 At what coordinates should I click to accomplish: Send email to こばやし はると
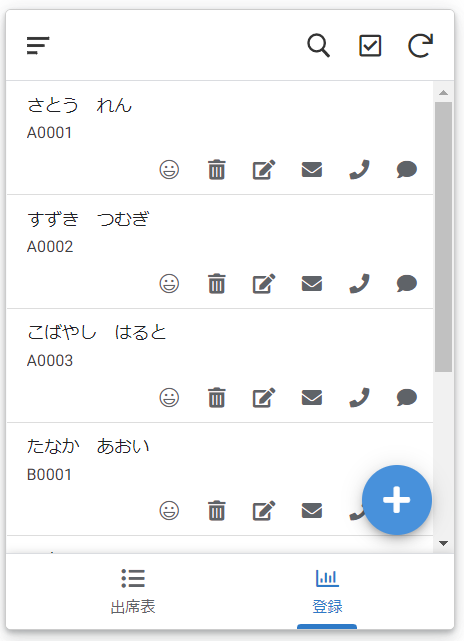click(312, 397)
